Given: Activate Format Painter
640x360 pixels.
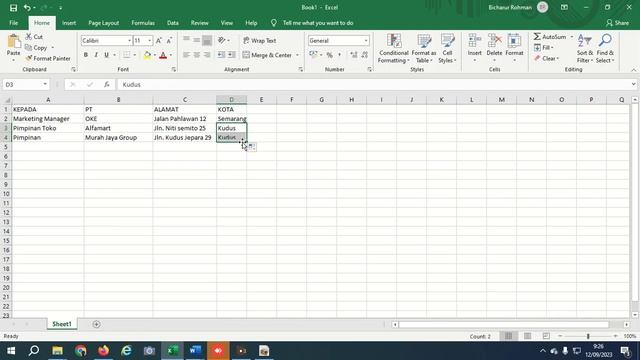Looking at the screenshot, I should (x=48, y=58).
